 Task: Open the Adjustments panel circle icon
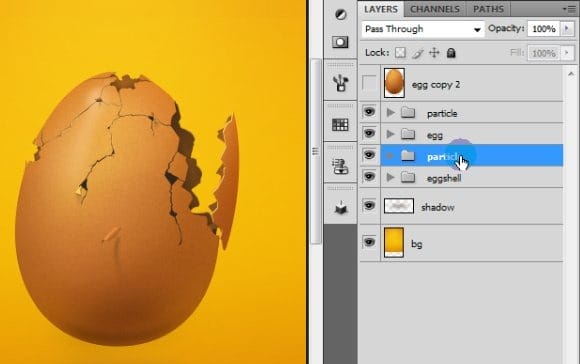341,14
